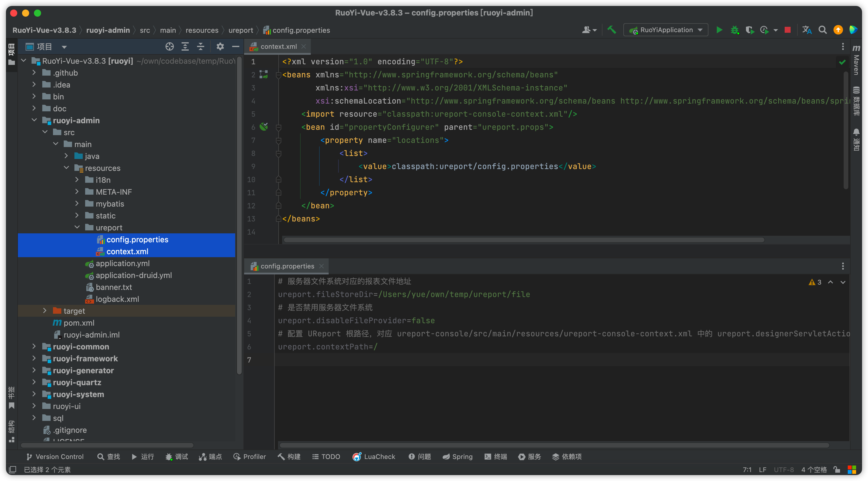Open the TODO tool window

click(x=326, y=456)
